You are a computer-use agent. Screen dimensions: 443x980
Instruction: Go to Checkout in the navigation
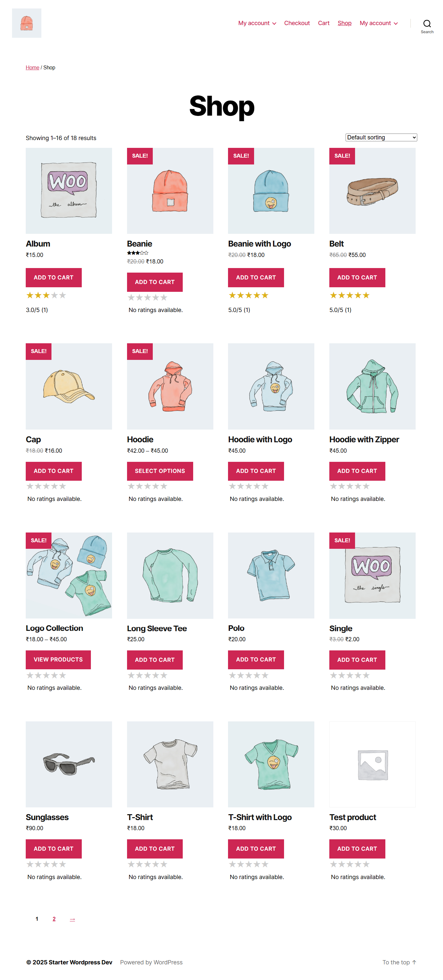tap(297, 23)
